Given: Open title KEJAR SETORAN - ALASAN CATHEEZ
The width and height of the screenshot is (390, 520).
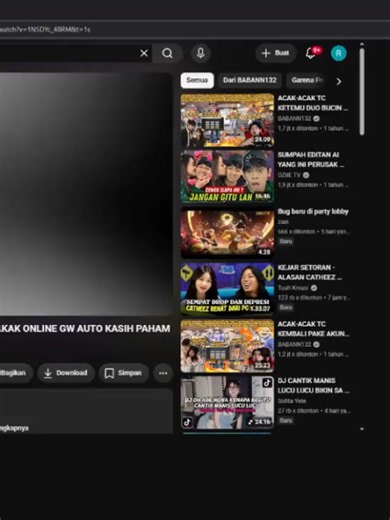Looking at the screenshot, I should pyautogui.click(x=310, y=272).
